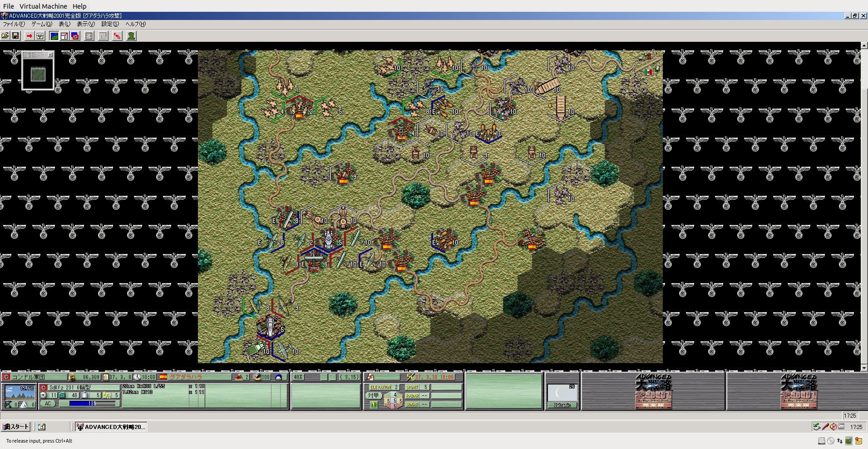Click the ADVANCED大戦略 taskbar button
868x449 pixels.
coord(111,427)
